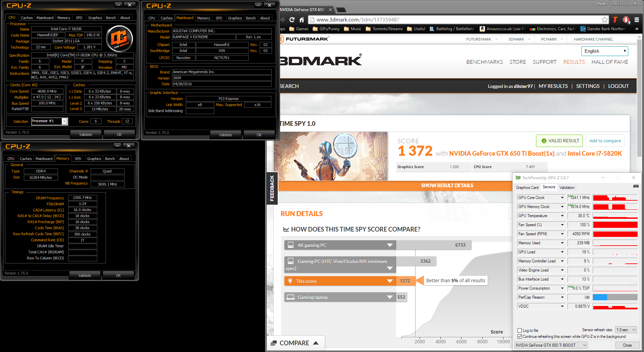Switch to Graphics Card tab in GPU-Z

(x=527, y=188)
